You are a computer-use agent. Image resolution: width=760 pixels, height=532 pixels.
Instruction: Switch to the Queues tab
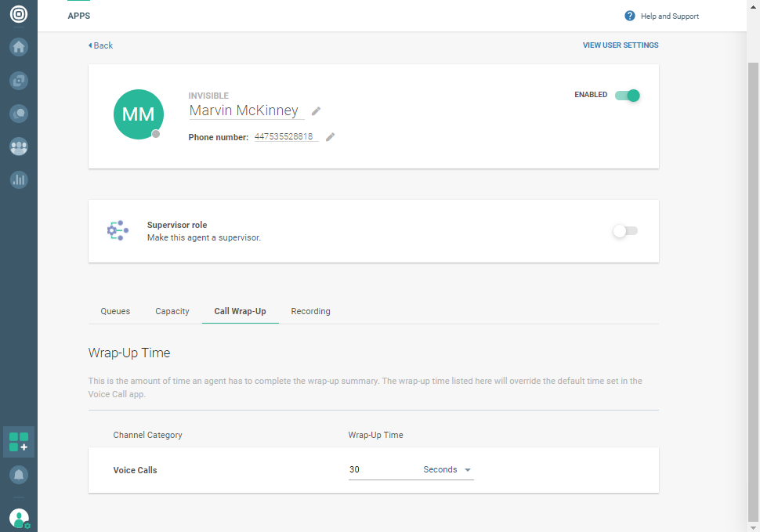(x=115, y=311)
